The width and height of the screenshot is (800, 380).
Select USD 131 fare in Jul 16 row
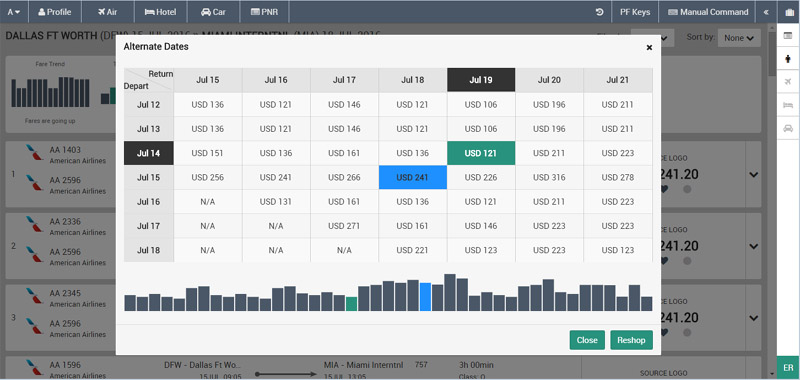tap(276, 201)
